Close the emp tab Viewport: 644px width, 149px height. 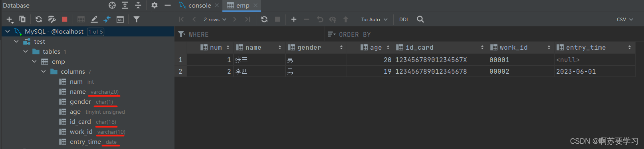(x=256, y=5)
